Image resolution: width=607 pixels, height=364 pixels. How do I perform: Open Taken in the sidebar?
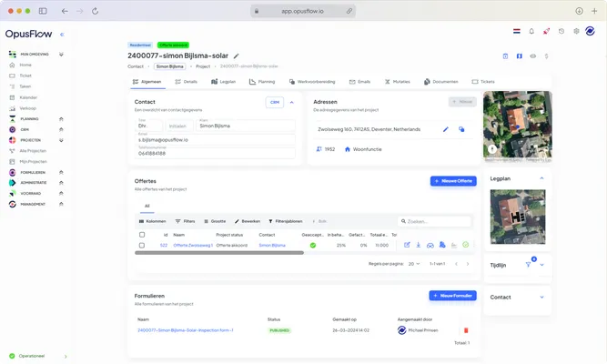(25, 86)
